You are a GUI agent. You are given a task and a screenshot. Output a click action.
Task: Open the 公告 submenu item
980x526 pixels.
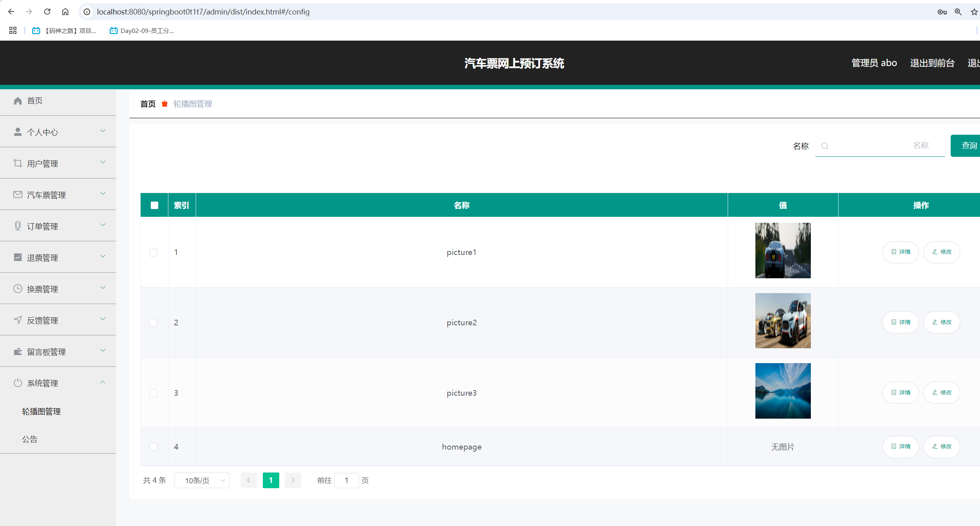click(x=30, y=439)
